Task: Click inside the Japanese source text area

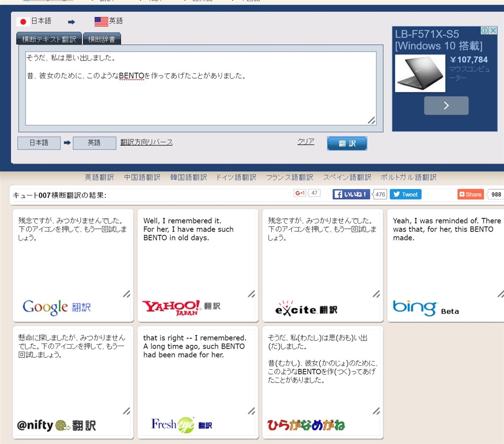Action: [x=201, y=89]
